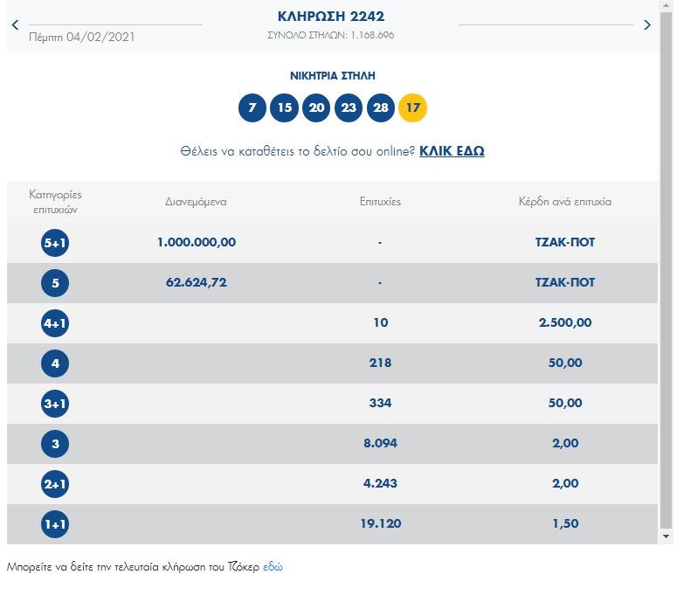Click the yellow Joker number 17 ball
Image resolution: width=691 pixels, height=616 pixels.
[412, 108]
